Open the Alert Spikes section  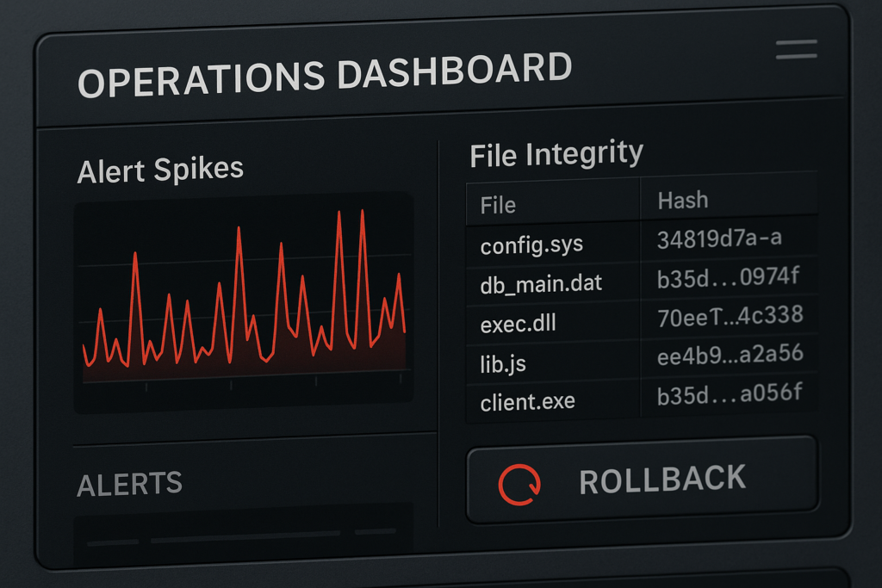click(161, 169)
